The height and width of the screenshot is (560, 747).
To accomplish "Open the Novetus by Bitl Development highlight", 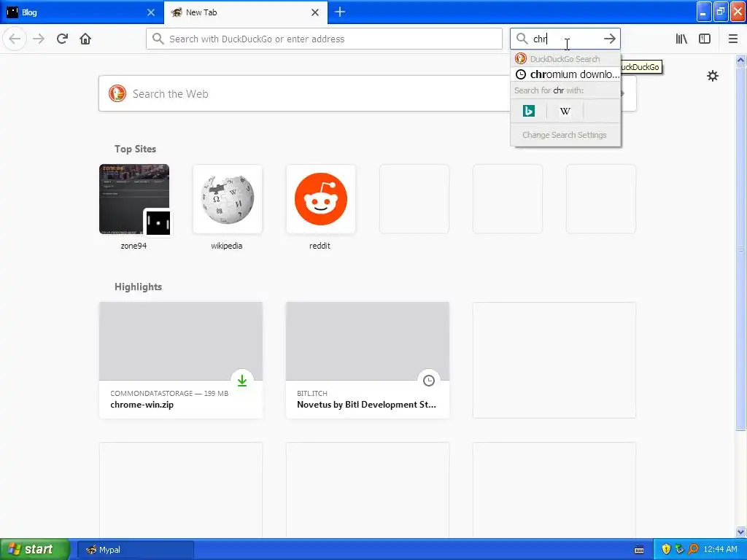I will pyautogui.click(x=368, y=360).
